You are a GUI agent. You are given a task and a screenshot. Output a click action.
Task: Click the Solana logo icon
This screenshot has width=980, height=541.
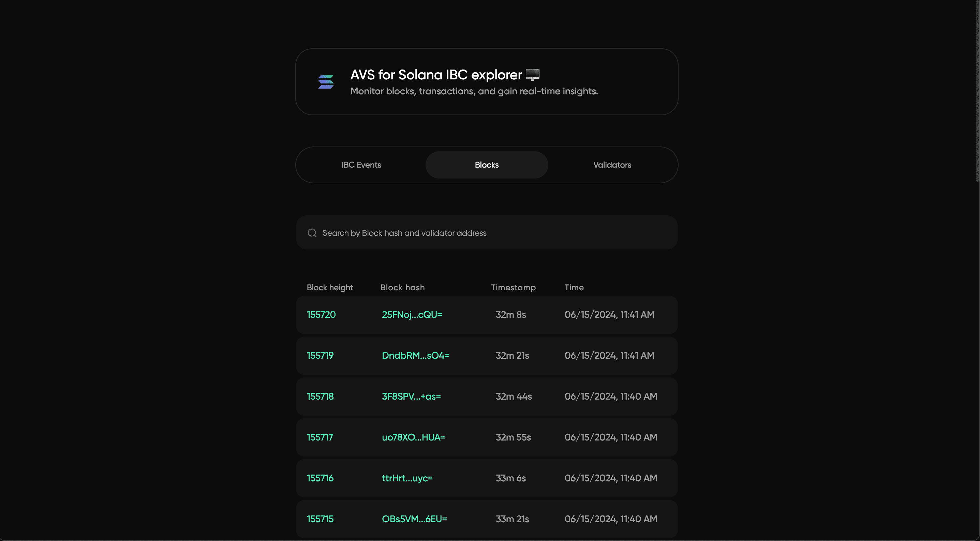point(326,82)
